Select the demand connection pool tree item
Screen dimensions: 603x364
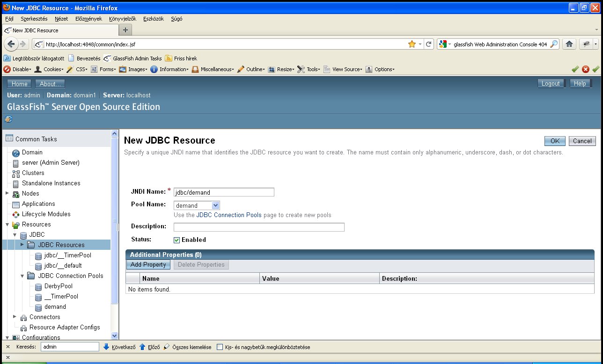(55, 307)
